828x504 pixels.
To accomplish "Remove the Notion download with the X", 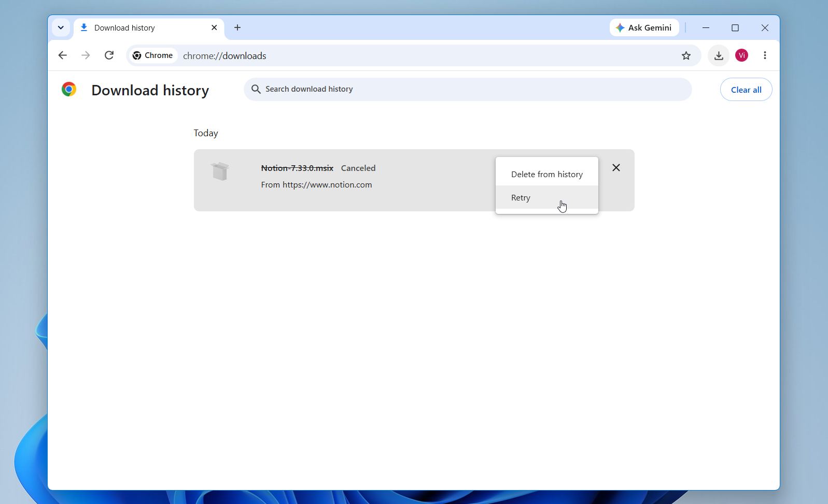I will tap(616, 168).
